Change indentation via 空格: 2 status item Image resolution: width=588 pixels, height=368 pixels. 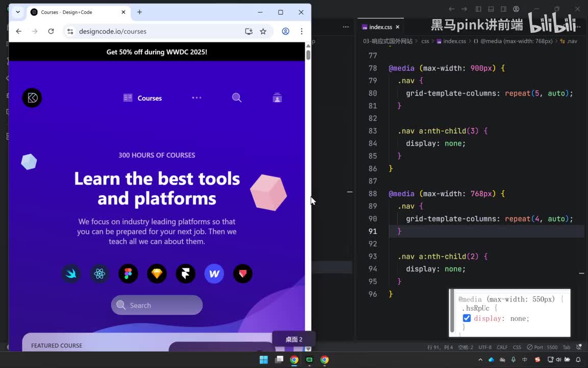tap(465, 347)
